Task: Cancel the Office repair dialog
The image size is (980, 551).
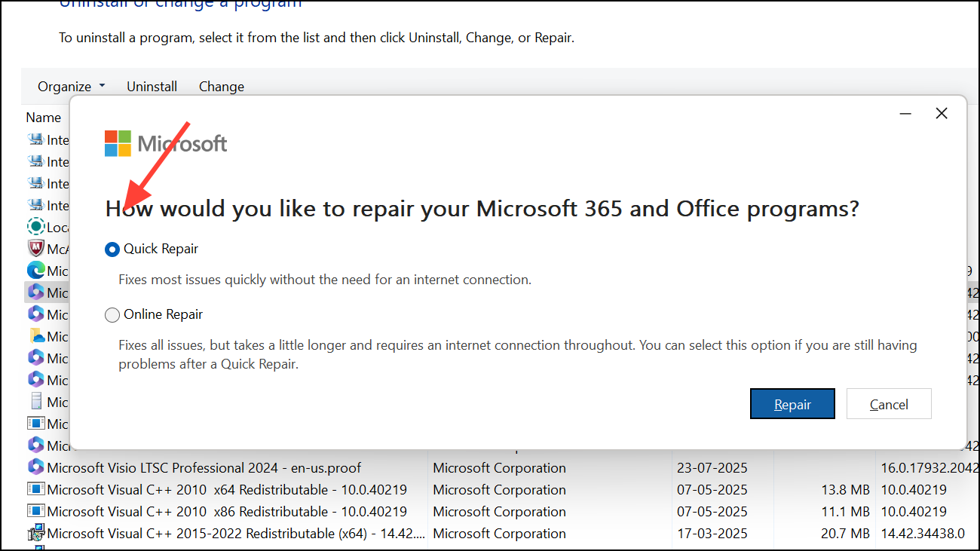Action: tap(889, 404)
